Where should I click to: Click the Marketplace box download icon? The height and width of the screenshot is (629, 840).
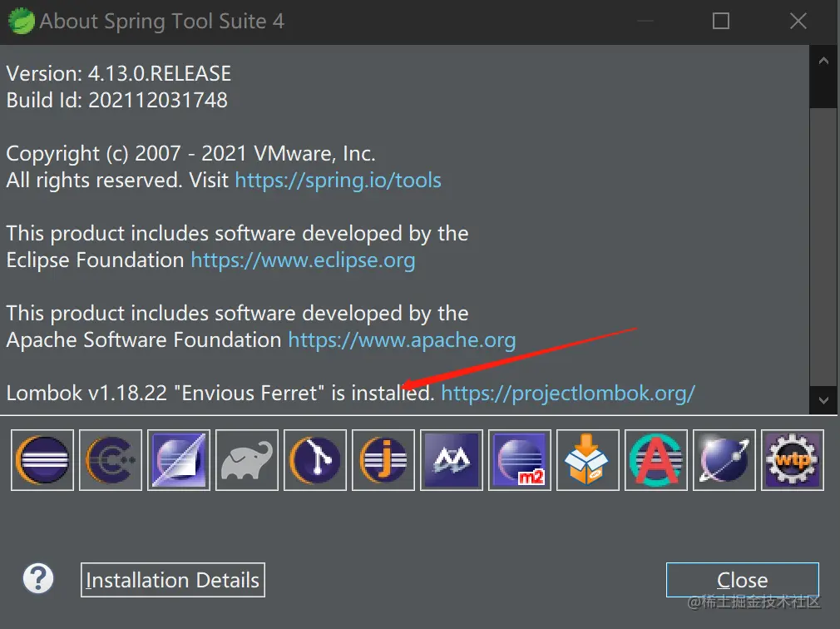click(x=588, y=460)
